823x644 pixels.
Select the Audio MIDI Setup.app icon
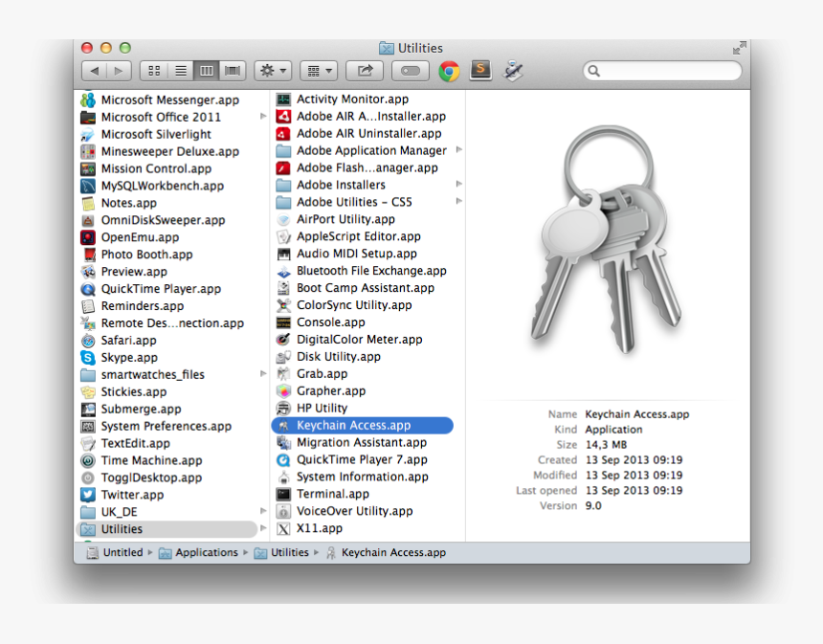pyautogui.click(x=283, y=254)
